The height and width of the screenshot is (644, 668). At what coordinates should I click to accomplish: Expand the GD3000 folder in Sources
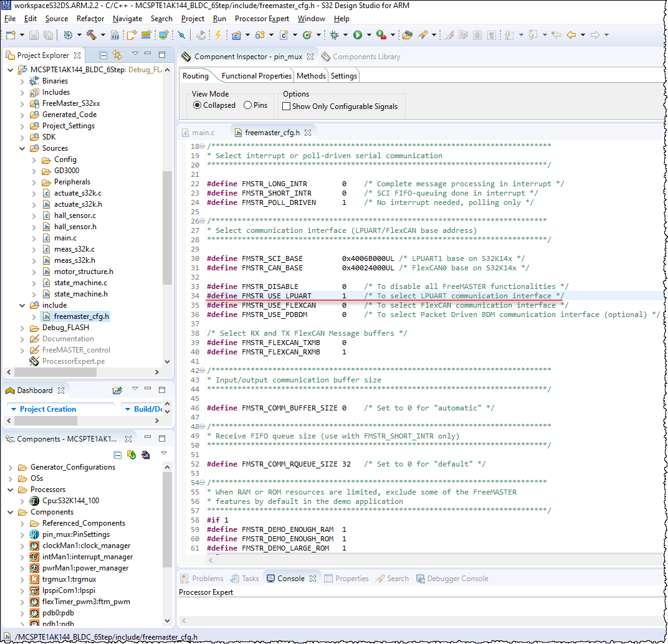pos(34,171)
